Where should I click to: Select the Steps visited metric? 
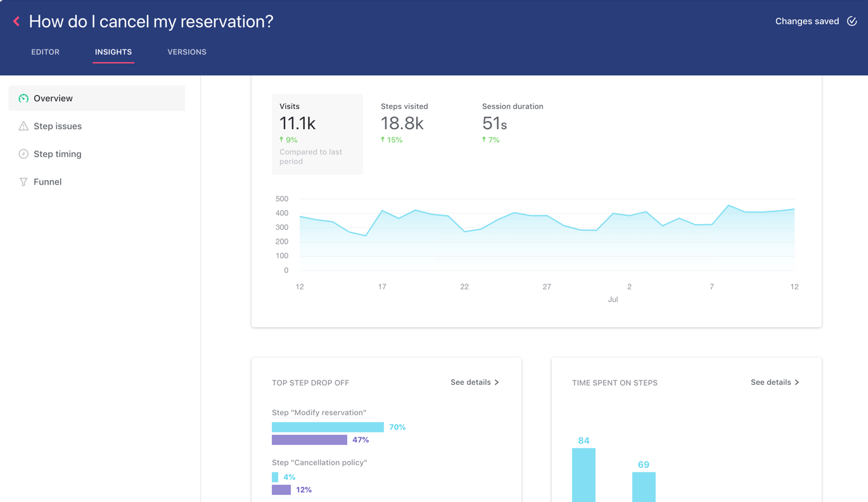coord(404,123)
